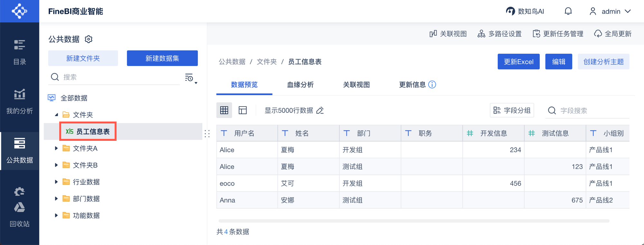This screenshot has height=245, width=644.
Task: Open the 数知鸟AI assistant
Action: (x=525, y=12)
